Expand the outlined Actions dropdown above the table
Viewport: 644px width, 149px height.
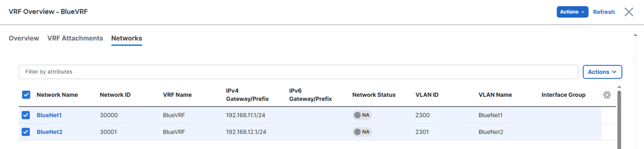click(602, 72)
